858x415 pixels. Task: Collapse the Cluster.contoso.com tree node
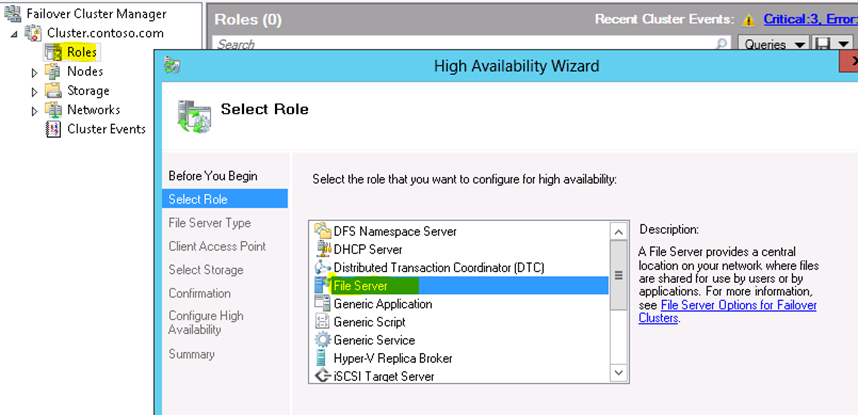15,34
